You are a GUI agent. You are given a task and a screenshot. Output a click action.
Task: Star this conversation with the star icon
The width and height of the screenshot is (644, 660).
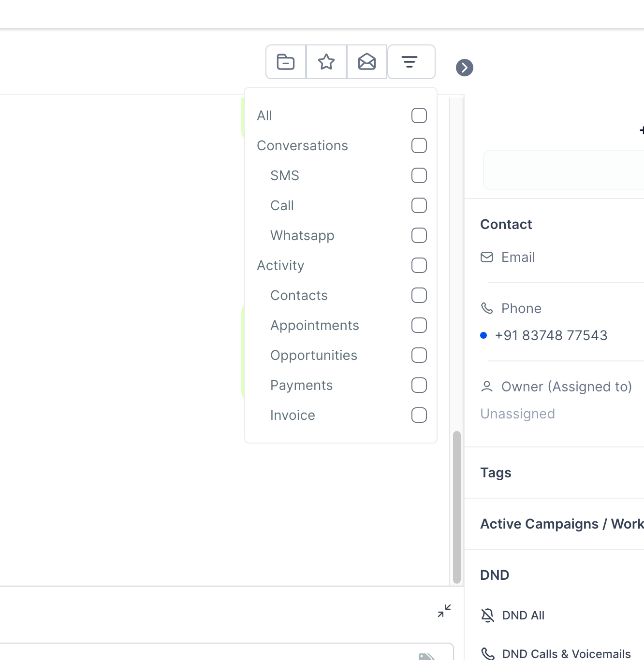[x=326, y=62]
